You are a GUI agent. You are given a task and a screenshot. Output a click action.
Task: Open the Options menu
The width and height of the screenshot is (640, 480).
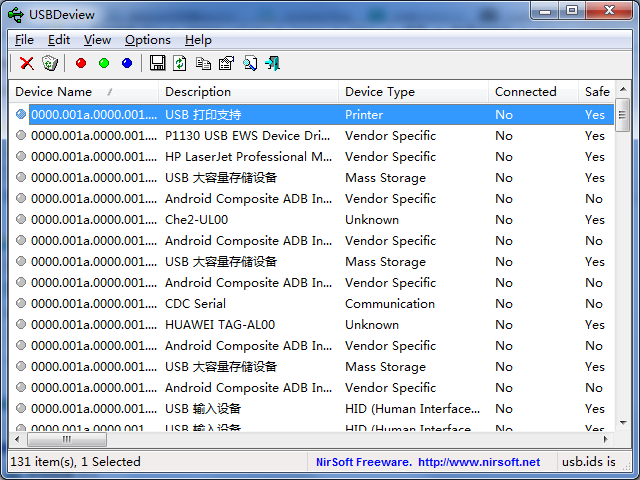147,40
